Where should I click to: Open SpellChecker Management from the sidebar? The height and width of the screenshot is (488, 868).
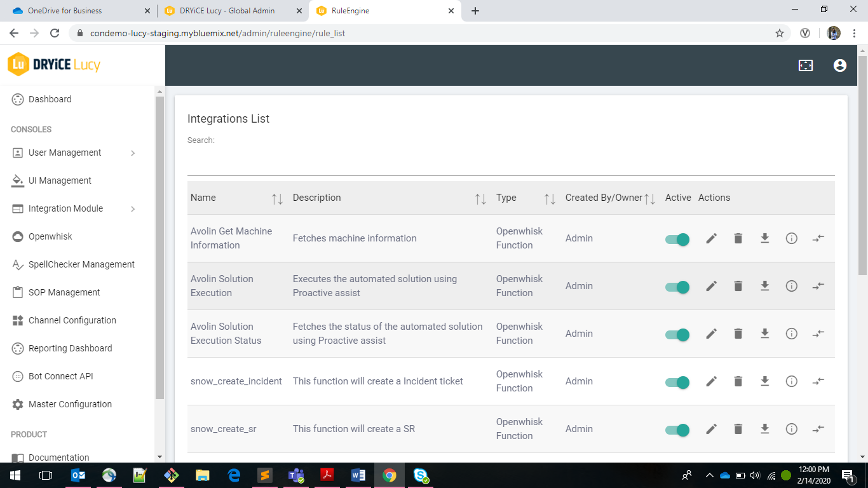click(x=81, y=264)
